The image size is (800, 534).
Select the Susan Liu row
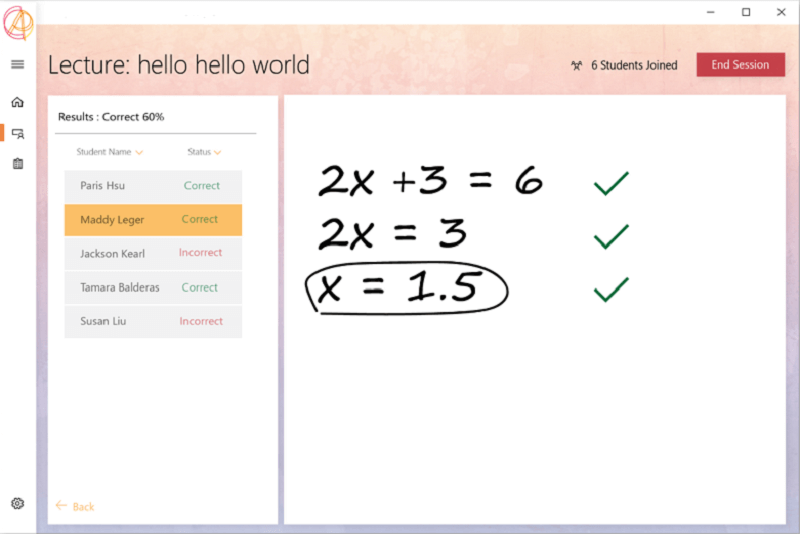153,322
